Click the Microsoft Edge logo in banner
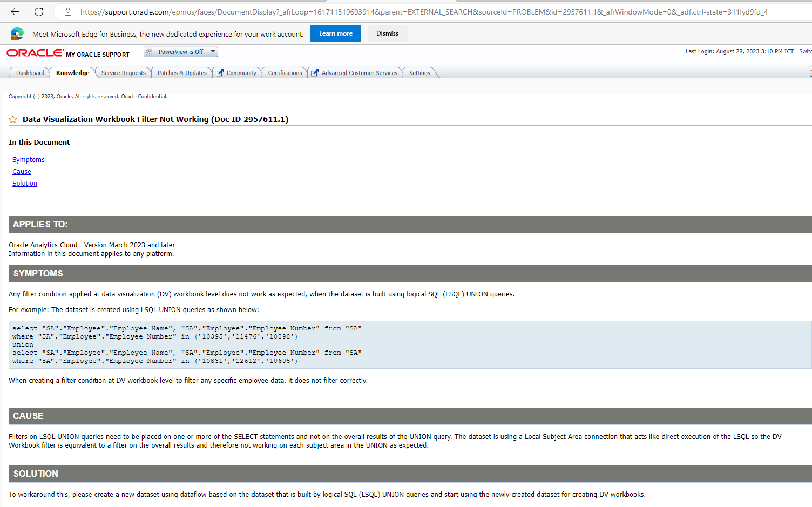 point(17,33)
